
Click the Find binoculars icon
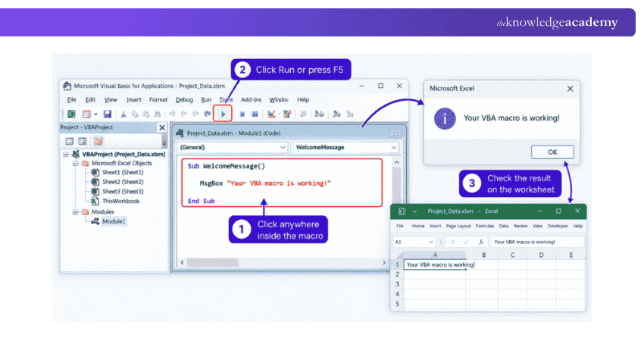pos(158,114)
